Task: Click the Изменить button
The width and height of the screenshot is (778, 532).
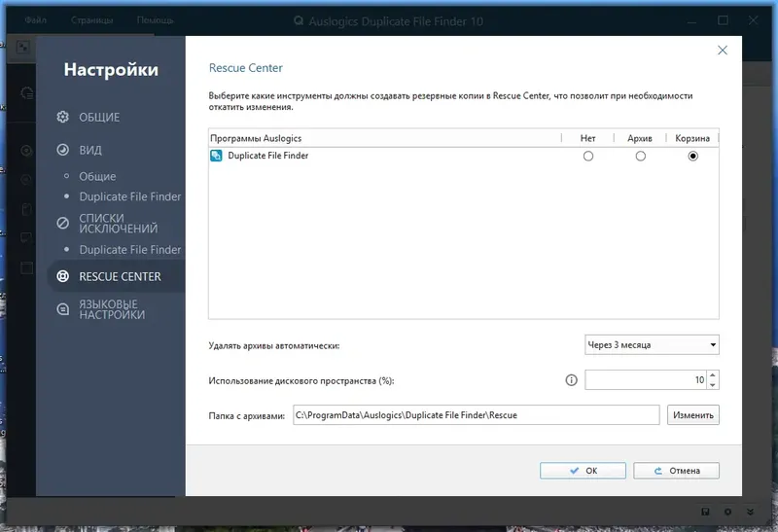Action: pyautogui.click(x=692, y=415)
